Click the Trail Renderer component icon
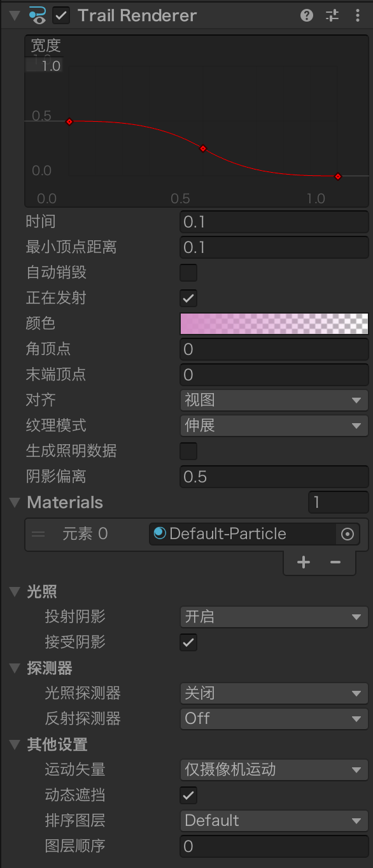Image resolution: width=373 pixels, height=868 pixels. coord(37,15)
